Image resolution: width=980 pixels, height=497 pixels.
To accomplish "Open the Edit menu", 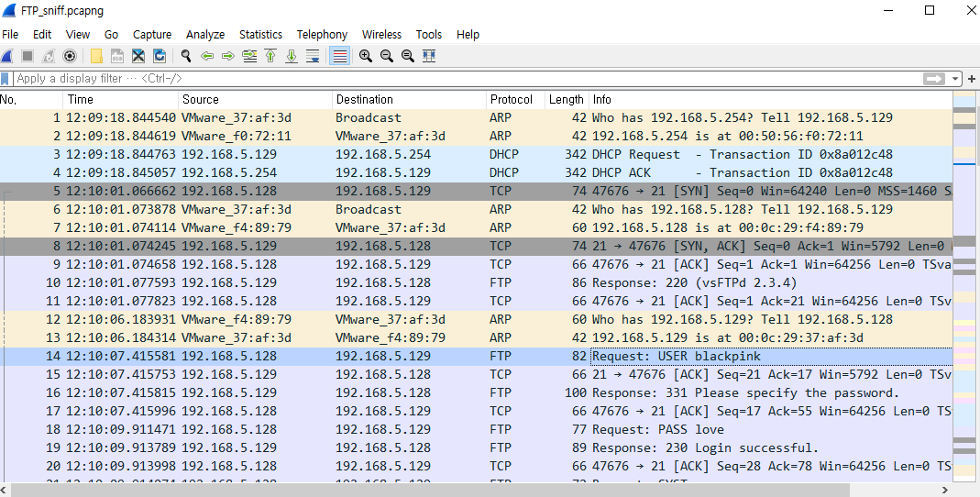I will [x=42, y=34].
